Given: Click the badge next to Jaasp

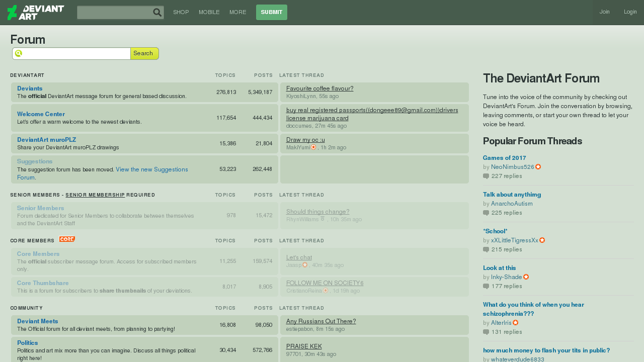Looking at the screenshot, I should pyautogui.click(x=305, y=265).
